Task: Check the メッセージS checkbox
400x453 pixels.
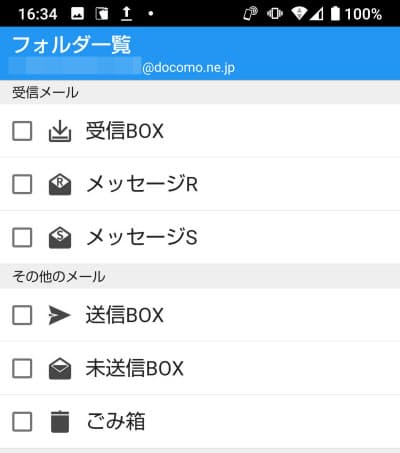Action: point(22,238)
